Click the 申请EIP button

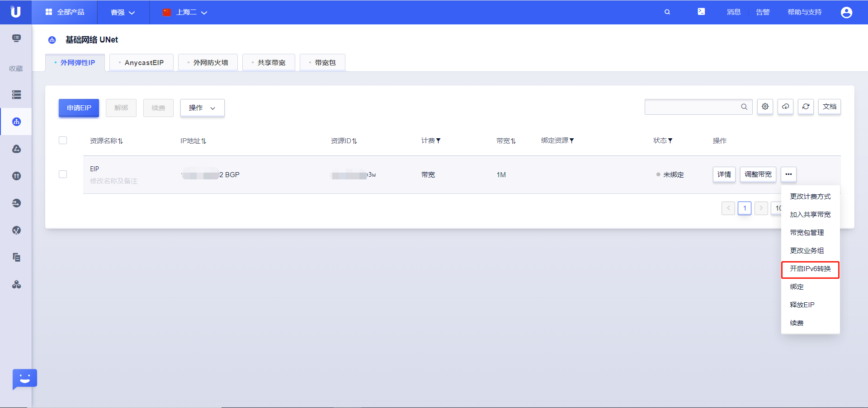coord(79,108)
